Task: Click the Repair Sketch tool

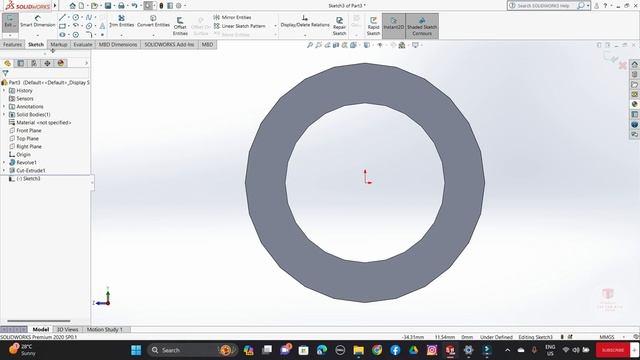Action: [339, 26]
